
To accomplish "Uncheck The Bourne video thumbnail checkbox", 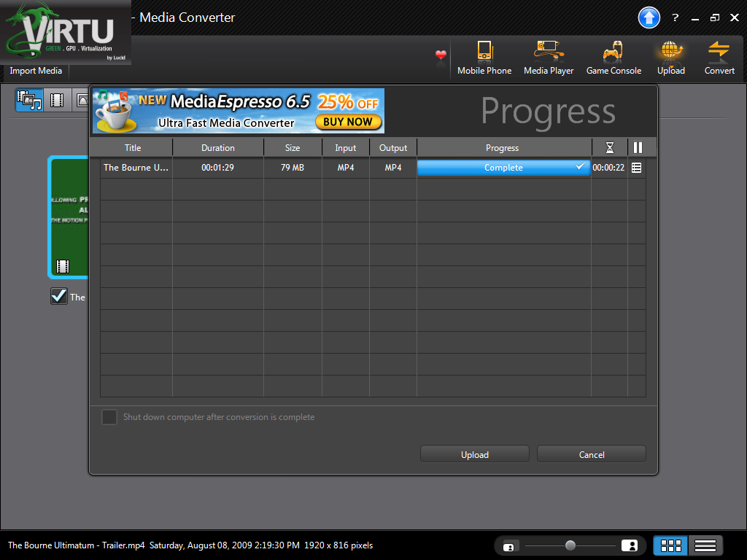I will pos(59,296).
